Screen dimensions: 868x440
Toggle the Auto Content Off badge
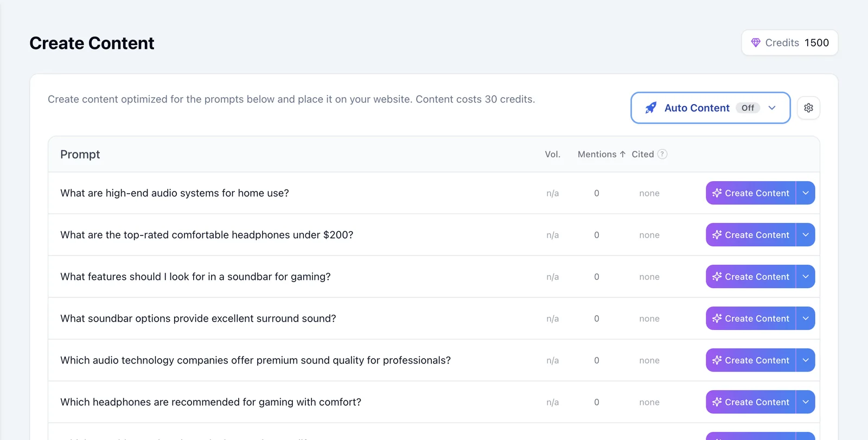pyautogui.click(x=748, y=108)
